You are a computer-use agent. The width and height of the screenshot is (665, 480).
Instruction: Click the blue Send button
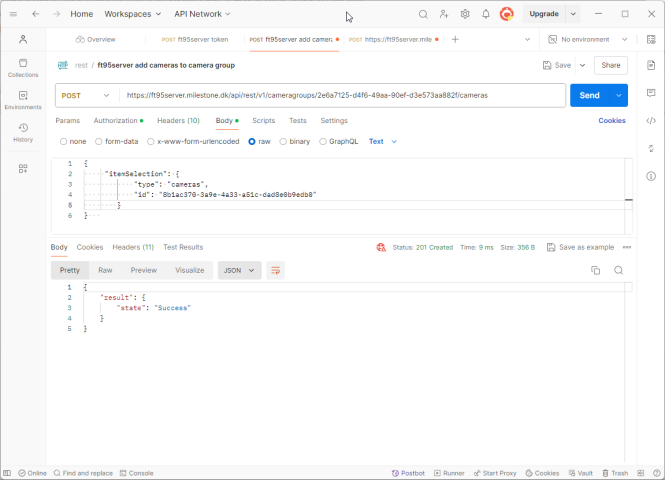click(x=589, y=95)
